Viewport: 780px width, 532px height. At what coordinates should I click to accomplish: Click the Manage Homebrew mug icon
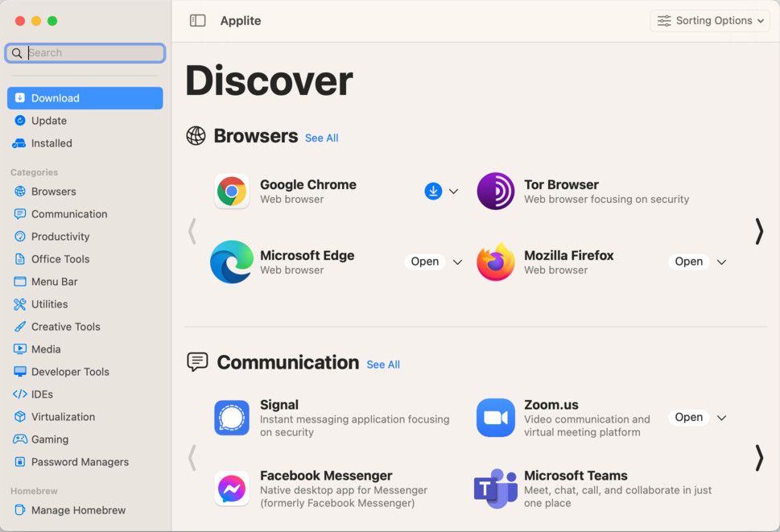coord(20,509)
